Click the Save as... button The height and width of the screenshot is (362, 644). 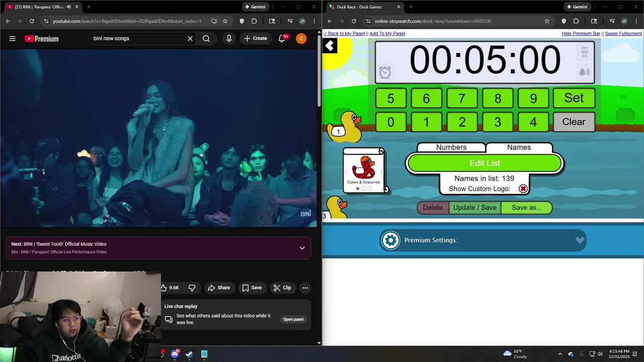coord(527,208)
